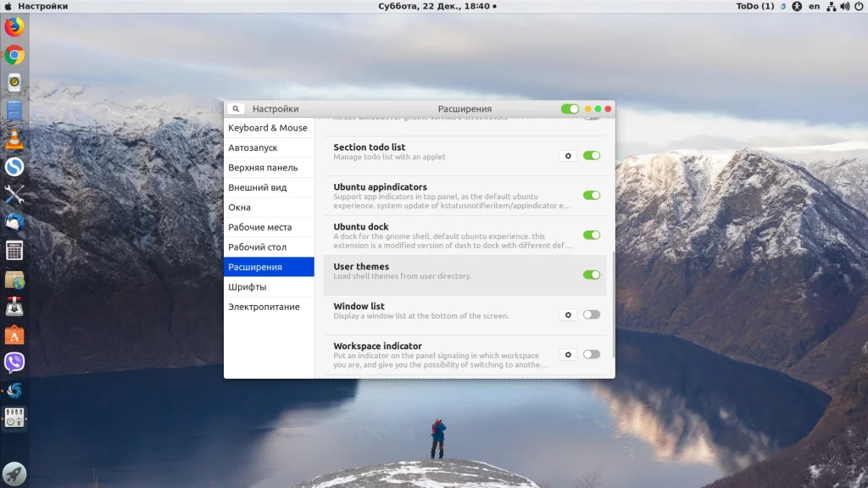Open the en keyboard layout menu
Screen dimensions: 868x488
point(814,6)
